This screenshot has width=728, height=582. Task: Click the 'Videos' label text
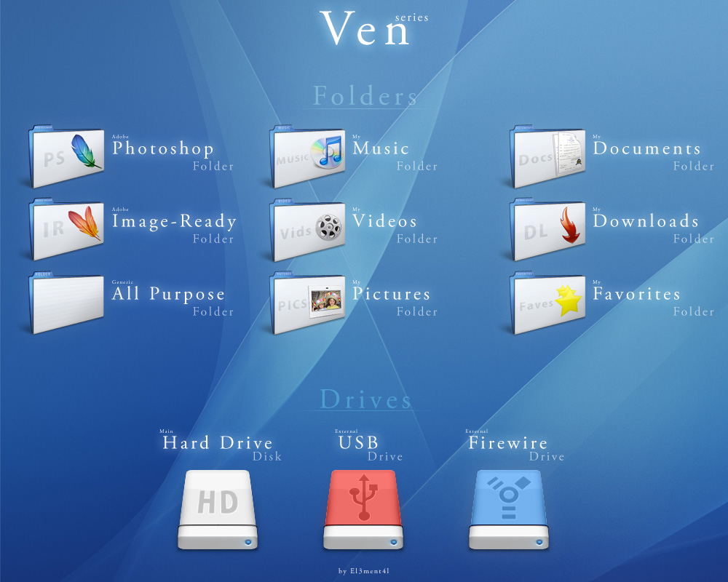click(384, 221)
